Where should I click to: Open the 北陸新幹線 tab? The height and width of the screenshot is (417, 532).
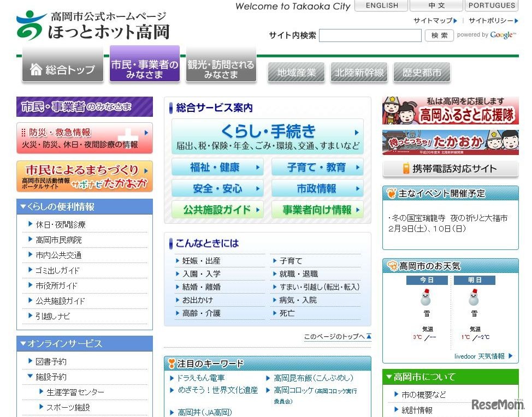click(x=359, y=72)
